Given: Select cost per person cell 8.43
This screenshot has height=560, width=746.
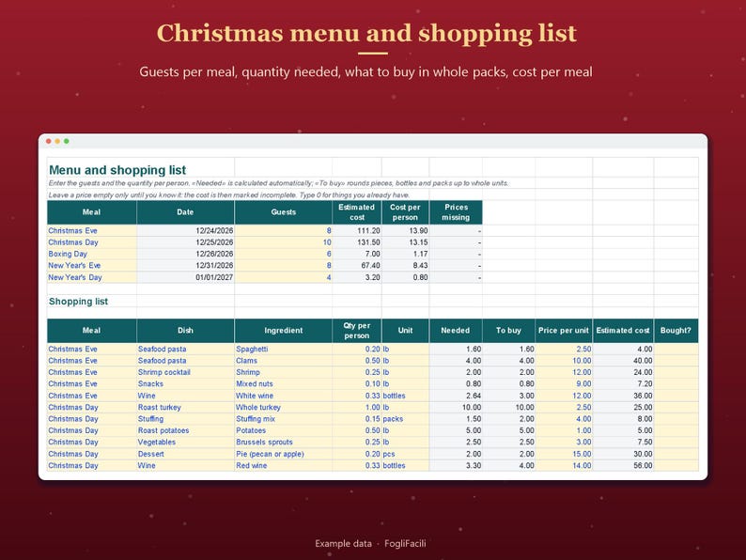Looking at the screenshot, I should click(405, 266).
